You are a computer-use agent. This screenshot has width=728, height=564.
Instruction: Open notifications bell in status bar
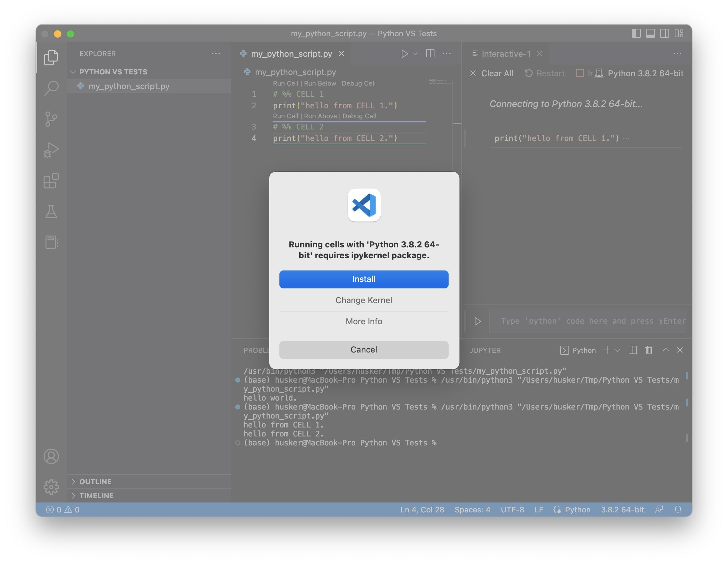678,510
